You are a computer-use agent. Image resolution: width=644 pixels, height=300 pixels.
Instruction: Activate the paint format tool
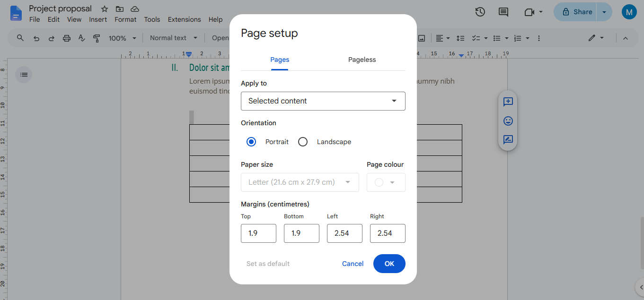click(97, 38)
